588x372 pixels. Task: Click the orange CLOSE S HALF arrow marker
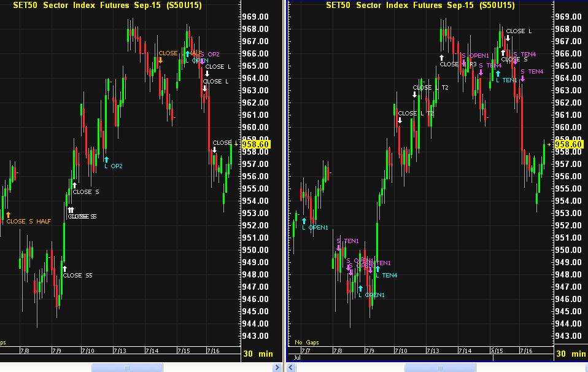[8, 214]
